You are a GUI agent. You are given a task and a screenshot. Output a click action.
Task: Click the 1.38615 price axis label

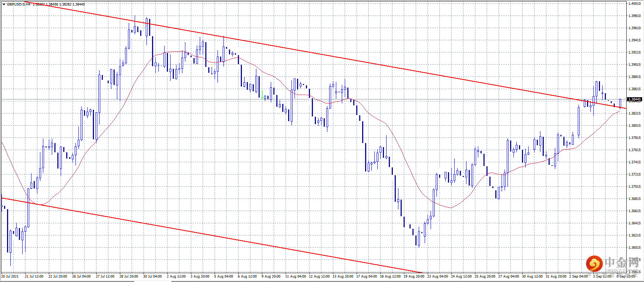click(635, 89)
